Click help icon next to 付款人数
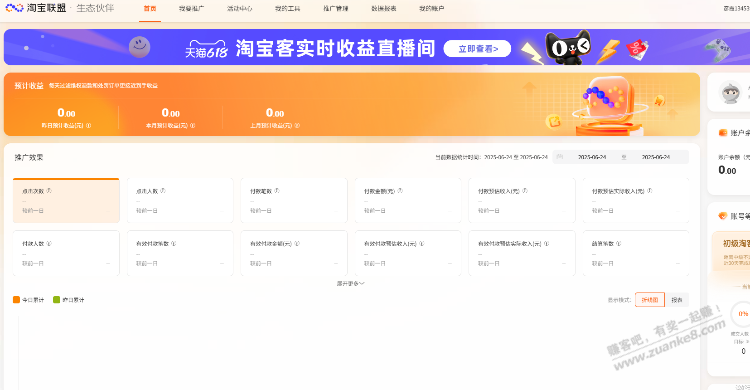Viewport: 750px width, 390px height. (49, 243)
